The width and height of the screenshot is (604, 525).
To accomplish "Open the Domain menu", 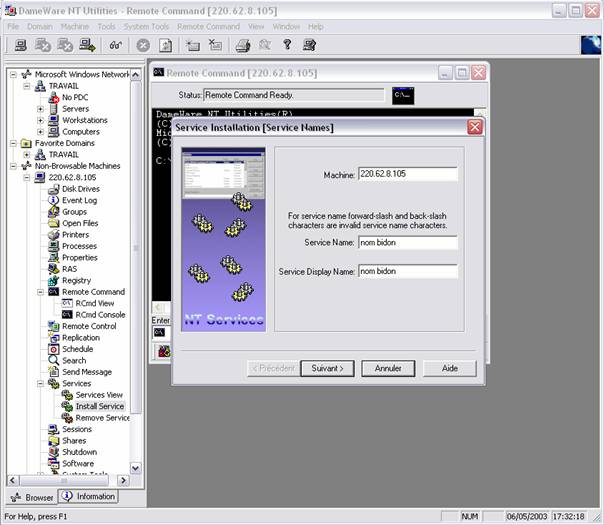I will tap(40, 27).
